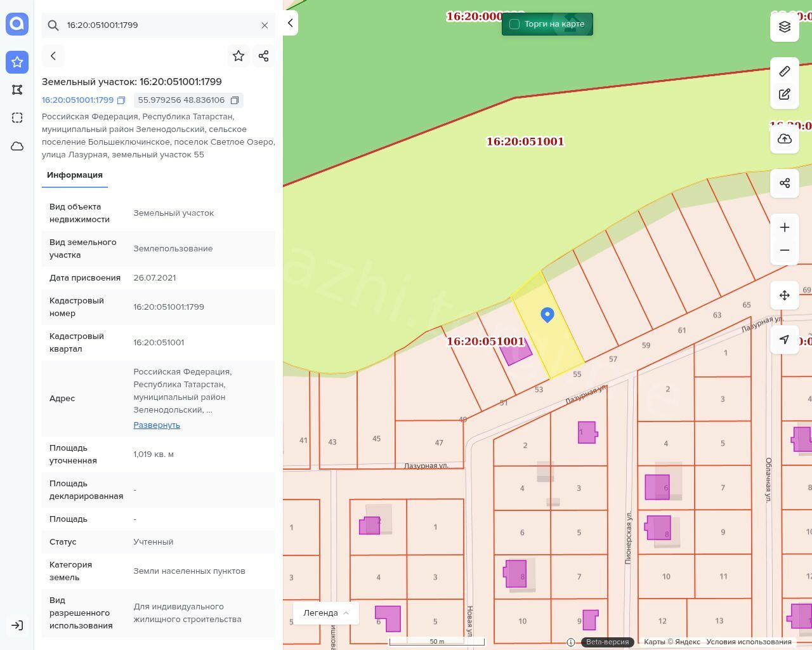Expand the full address with 'Развернуть'

tap(157, 425)
